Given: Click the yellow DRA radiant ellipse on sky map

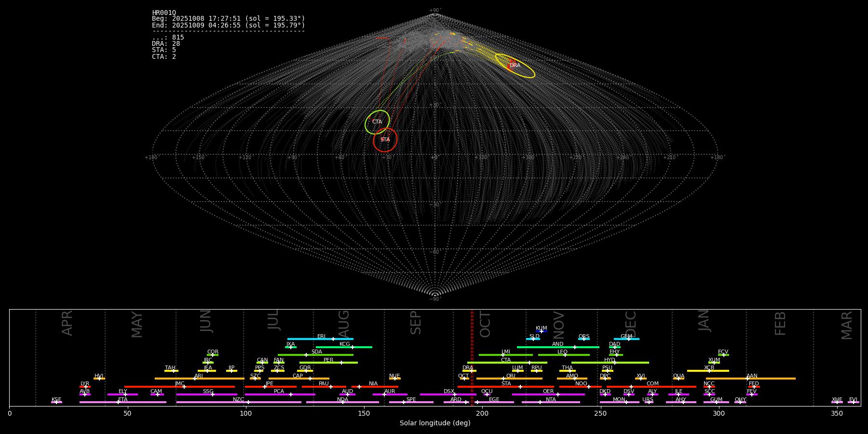Looking at the screenshot, I should pos(515,66).
